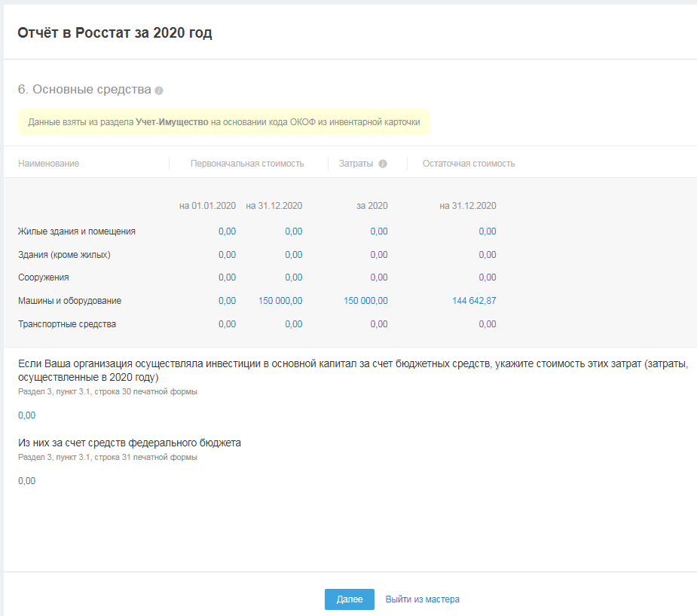Edit budget-funded investment cost value (строка 30)
The height and width of the screenshot is (616, 697).
[x=27, y=415]
